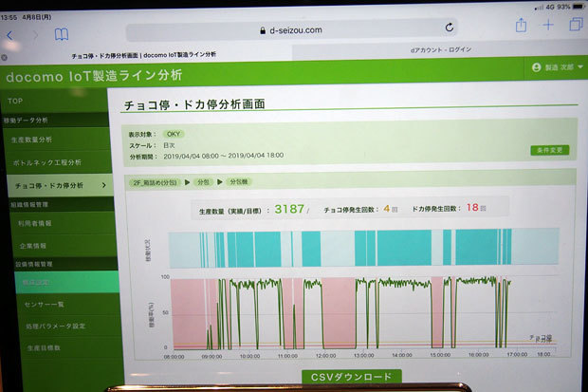This screenshot has height=392, width=588.
Task: Click the 設備情報管理 sidebar section header
Action: point(34,264)
